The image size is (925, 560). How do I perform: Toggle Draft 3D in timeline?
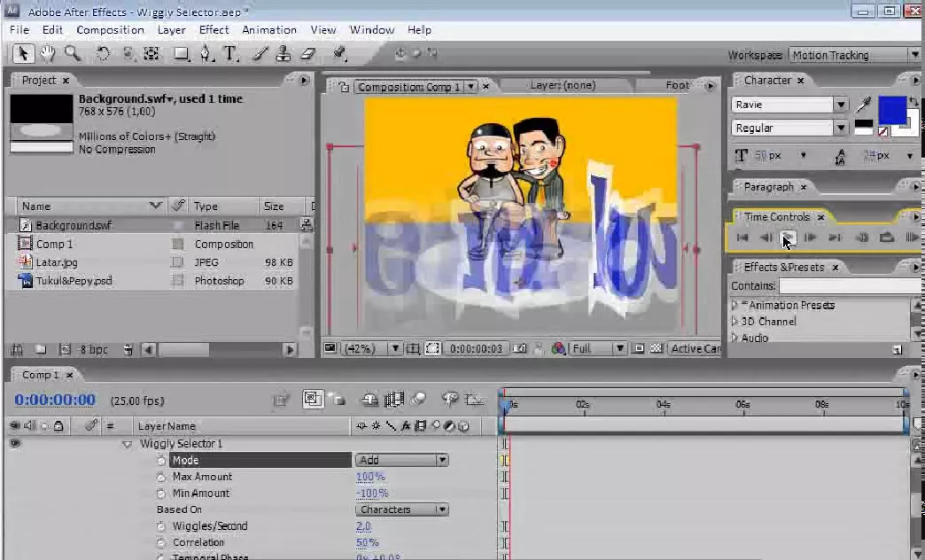[x=338, y=401]
